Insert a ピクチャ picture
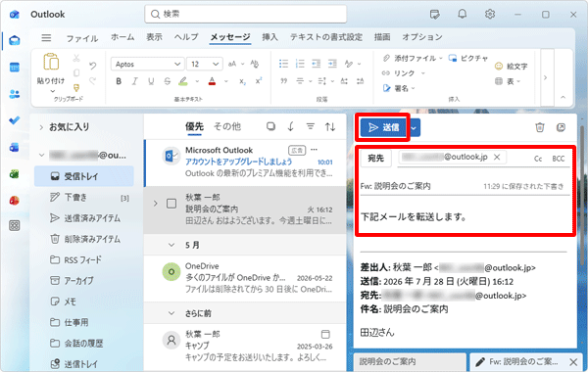Viewport: 588px width, 372px height. pyautogui.click(x=468, y=59)
